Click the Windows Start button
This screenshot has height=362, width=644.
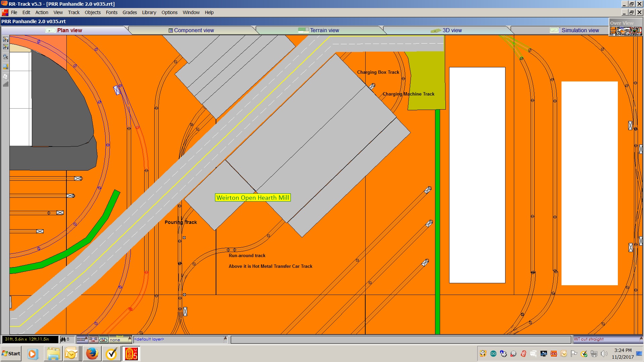tap(11, 354)
